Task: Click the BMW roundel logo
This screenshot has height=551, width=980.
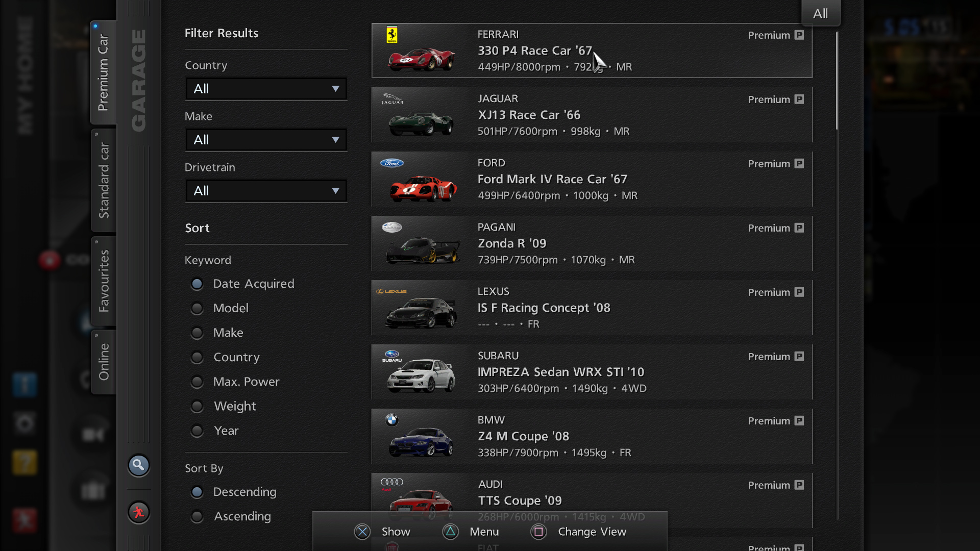Action: click(392, 420)
